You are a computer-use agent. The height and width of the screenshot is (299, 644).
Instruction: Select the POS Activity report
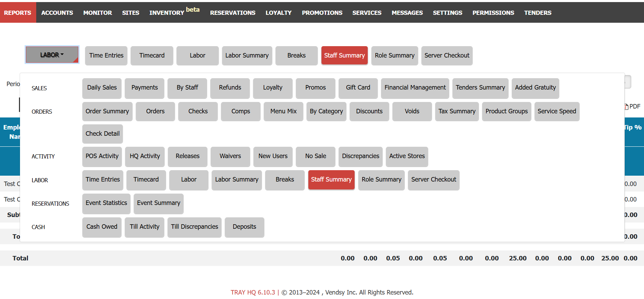pyautogui.click(x=102, y=156)
